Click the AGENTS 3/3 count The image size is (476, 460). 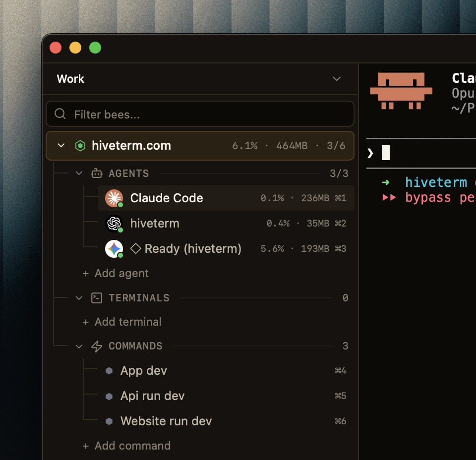[339, 173]
